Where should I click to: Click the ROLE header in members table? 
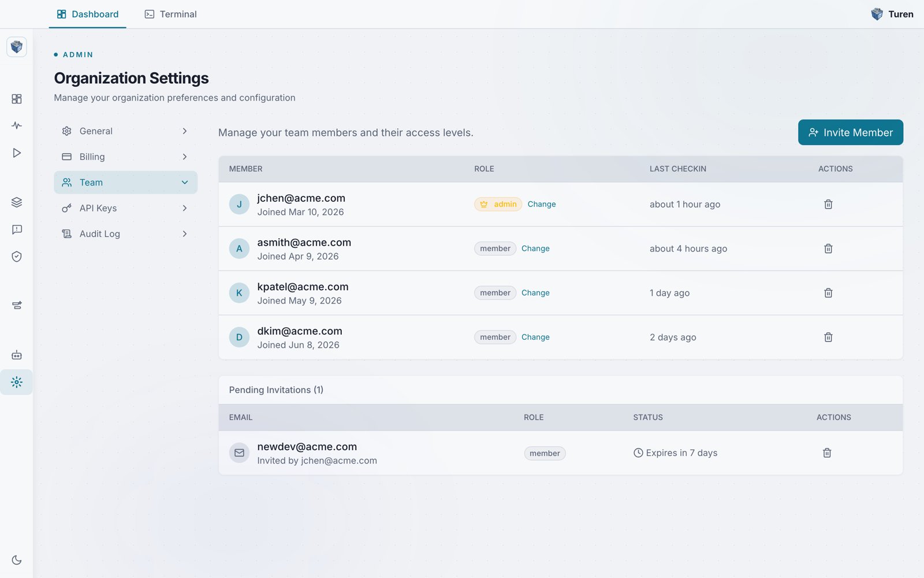(x=484, y=169)
